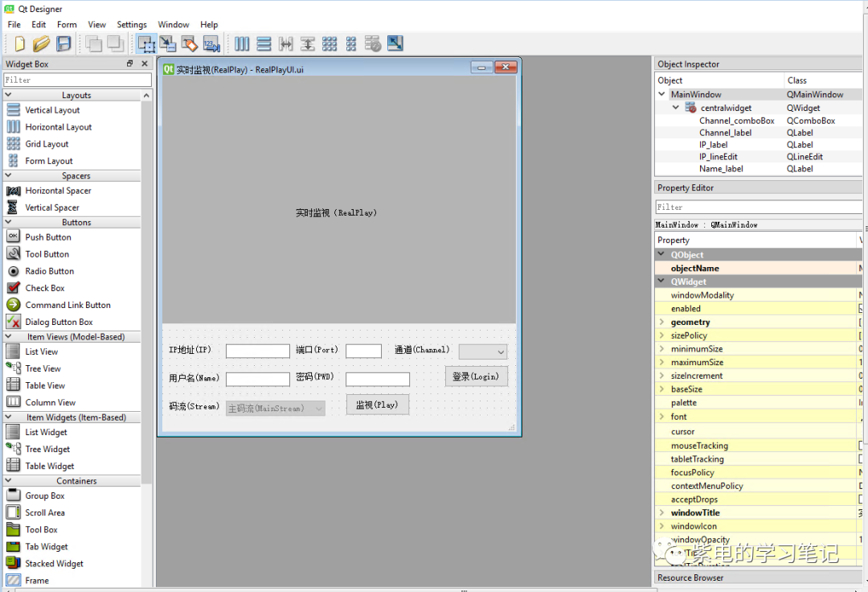The width and height of the screenshot is (868, 592).
Task: Click the Adjust Size toolbar icon
Action: pos(395,43)
